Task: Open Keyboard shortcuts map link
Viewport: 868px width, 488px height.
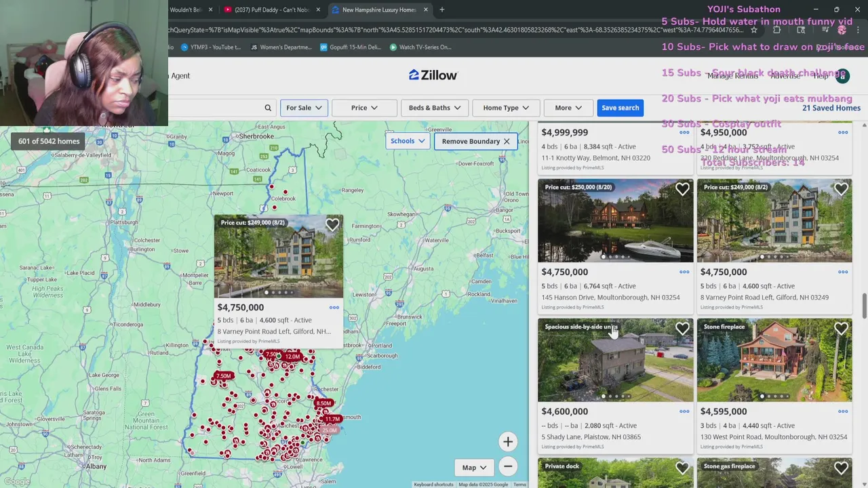Action: (x=433, y=485)
